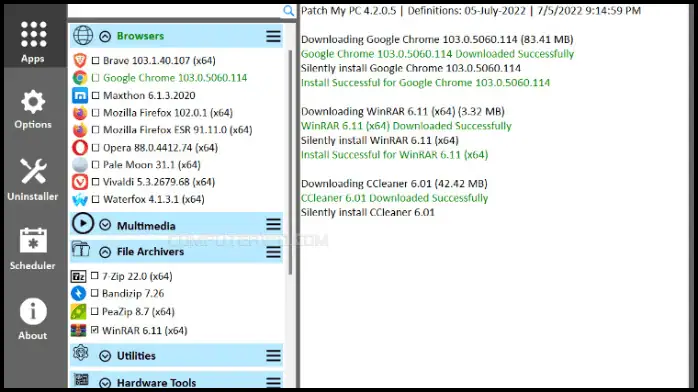
Task: Open the File Archivers hamburger menu
Action: click(x=273, y=252)
